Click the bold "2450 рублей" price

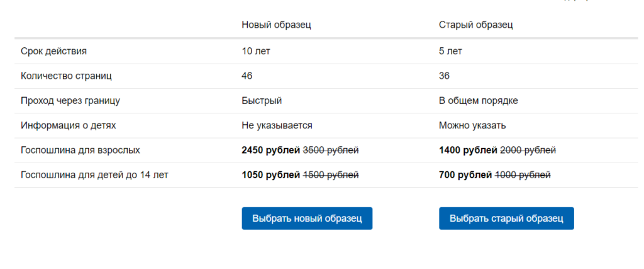[270, 151]
